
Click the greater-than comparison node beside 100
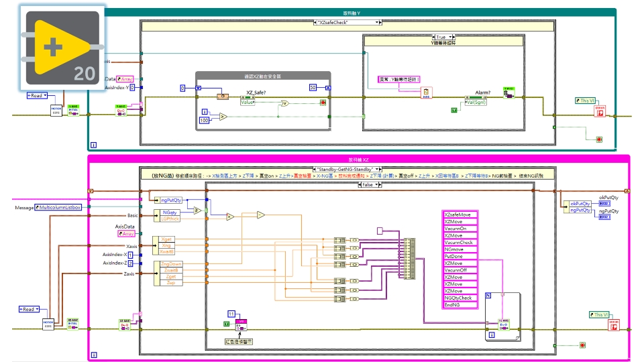(222, 118)
